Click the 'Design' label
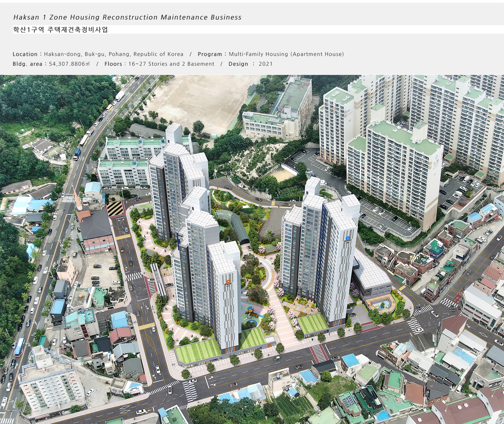 pyautogui.click(x=238, y=64)
